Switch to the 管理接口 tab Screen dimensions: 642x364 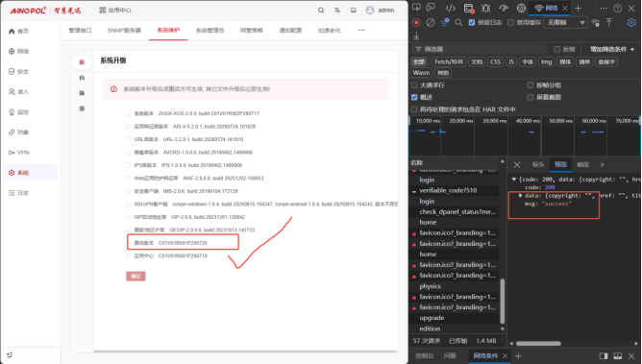81,31
